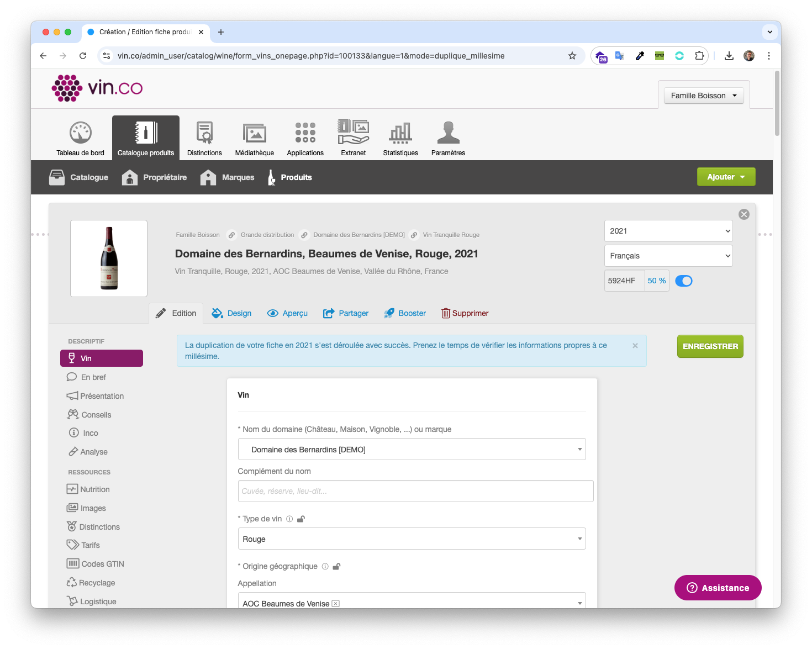Screen dimensions: 812x649
Task: Toggle the lock beside Origine géographique
Action: 336,567
